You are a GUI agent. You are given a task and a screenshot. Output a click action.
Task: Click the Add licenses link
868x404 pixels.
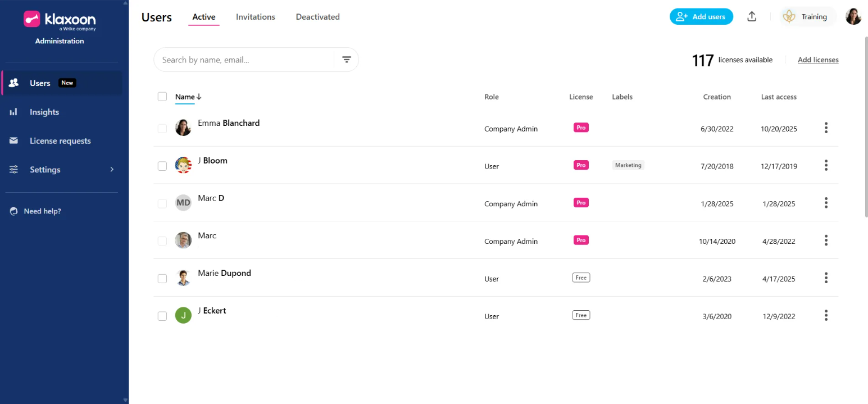[817, 60]
